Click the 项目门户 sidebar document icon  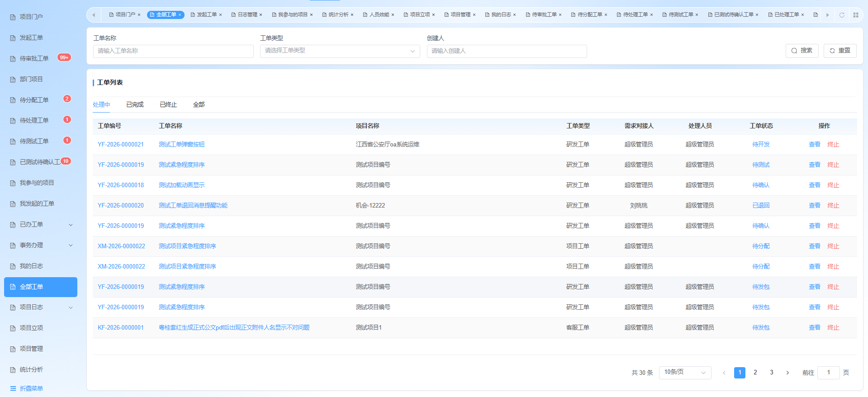tap(13, 17)
